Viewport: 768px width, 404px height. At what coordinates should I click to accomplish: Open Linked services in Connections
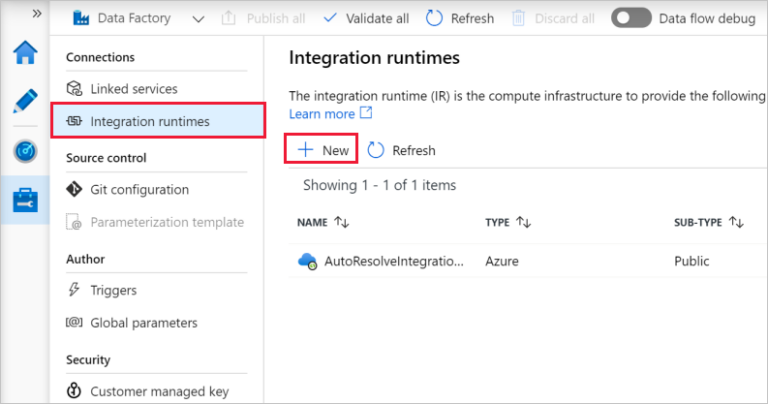pos(133,89)
